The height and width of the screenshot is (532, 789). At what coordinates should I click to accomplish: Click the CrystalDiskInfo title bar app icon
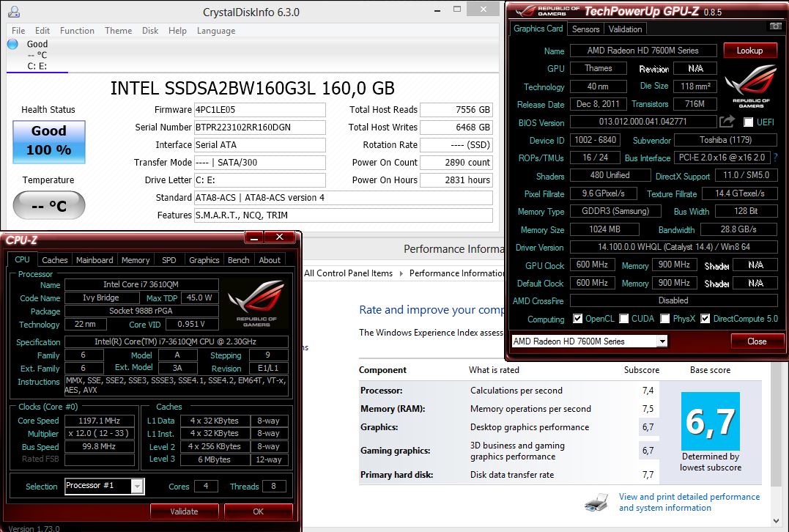(x=12, y=12)
